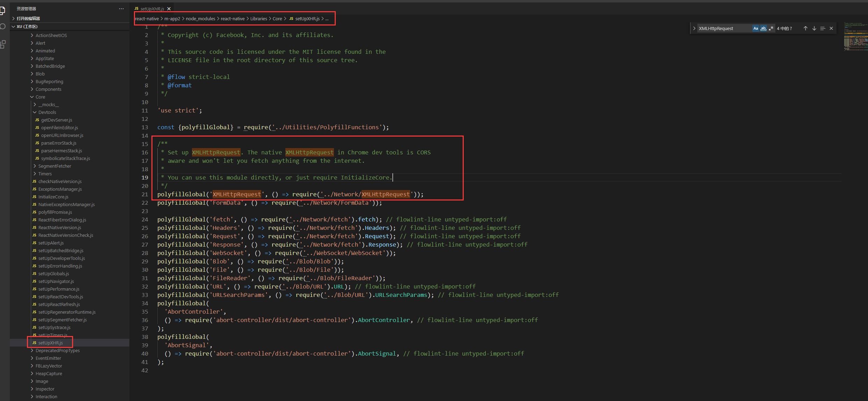Screen dimensions: 868x401
Task: Toggle Find in Selection in the search widget
Action: (823, 28)
